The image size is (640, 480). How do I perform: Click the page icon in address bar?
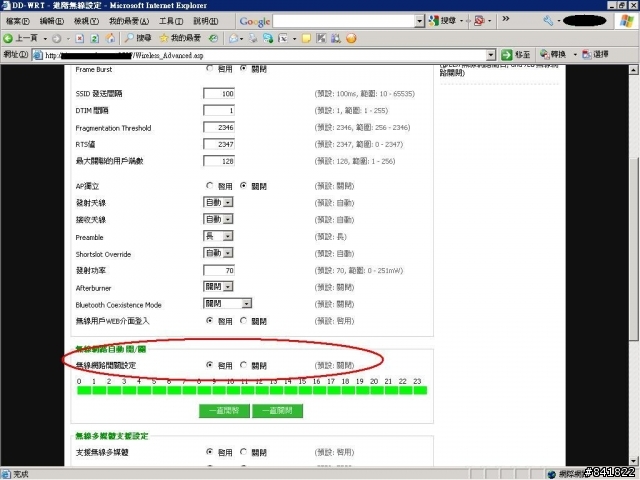pos(38,55)
